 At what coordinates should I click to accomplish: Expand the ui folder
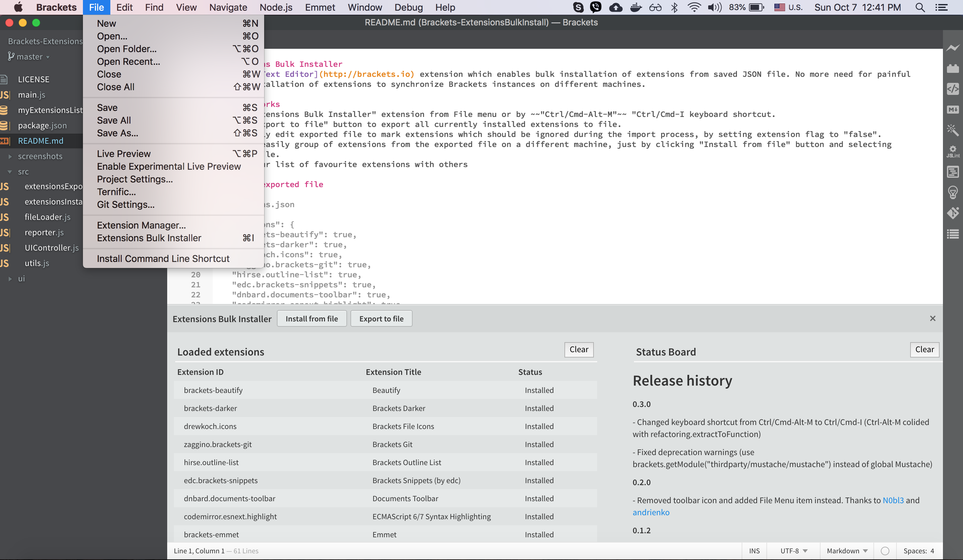point(10,279)
